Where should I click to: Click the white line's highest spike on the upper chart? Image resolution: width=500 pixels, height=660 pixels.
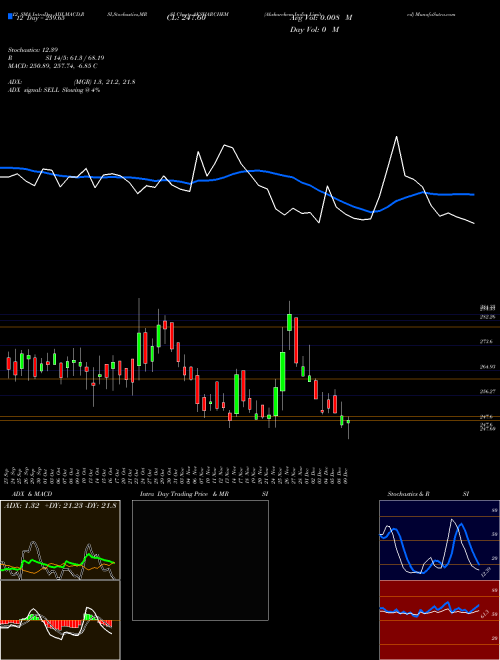pos(396,137)
